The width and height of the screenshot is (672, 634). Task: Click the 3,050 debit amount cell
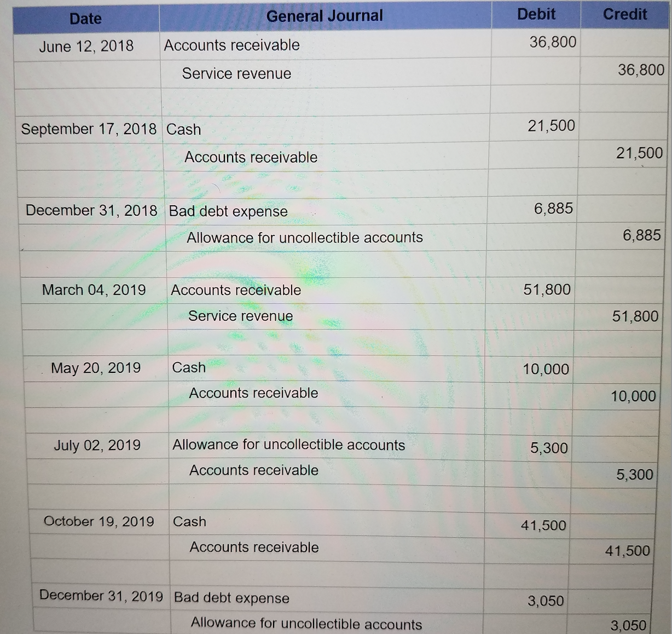[546, 601]
